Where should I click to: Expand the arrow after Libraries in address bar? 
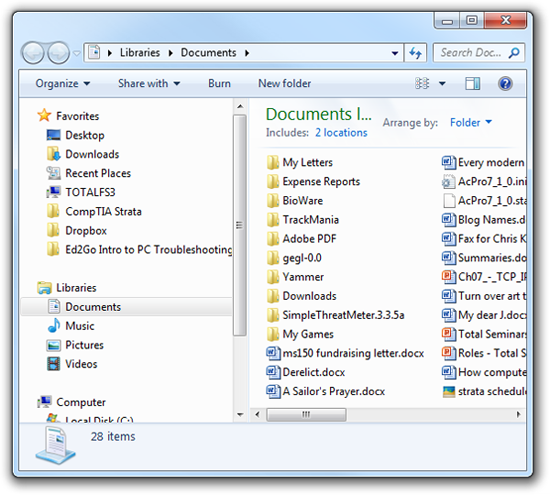pyautogui.click(x=170, y=53)
